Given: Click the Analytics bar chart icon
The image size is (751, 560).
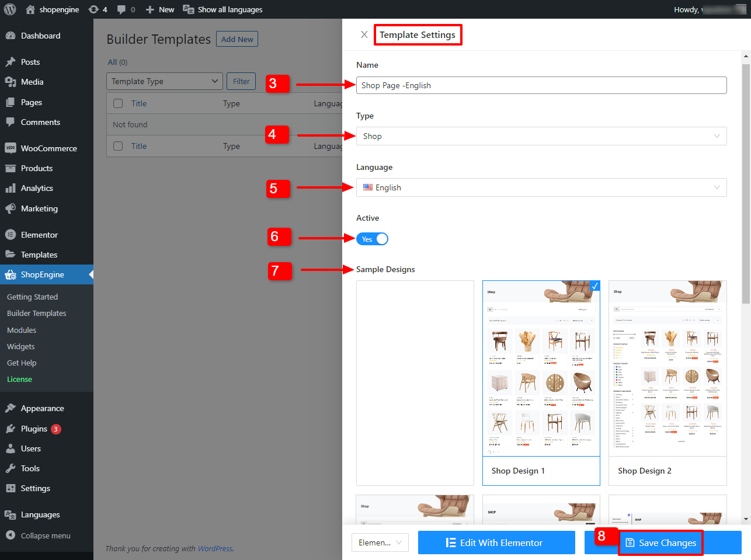Looking at the screenshot, I should tap(11, 188).
